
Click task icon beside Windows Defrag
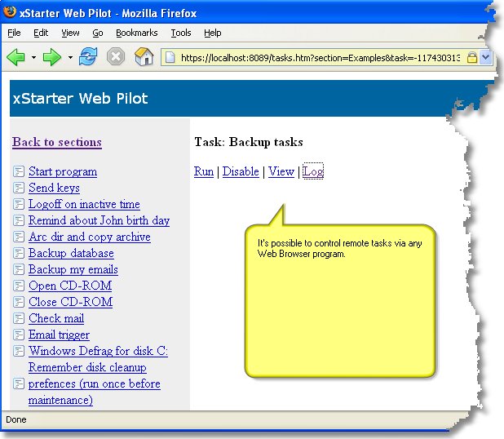click(x=19, y=351)
